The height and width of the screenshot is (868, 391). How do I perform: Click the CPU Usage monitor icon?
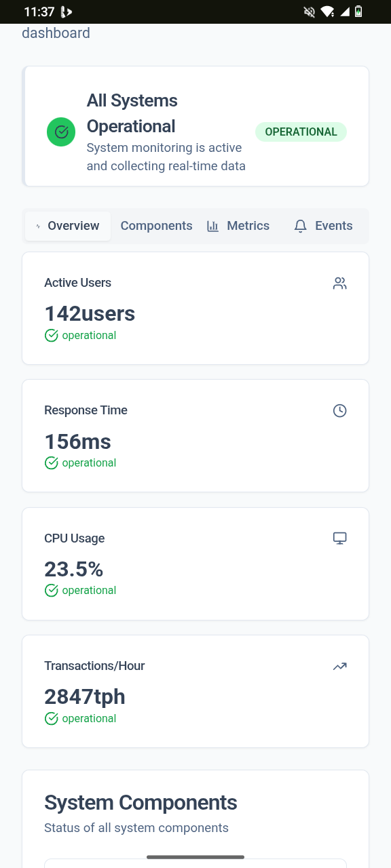click(340, 538)
